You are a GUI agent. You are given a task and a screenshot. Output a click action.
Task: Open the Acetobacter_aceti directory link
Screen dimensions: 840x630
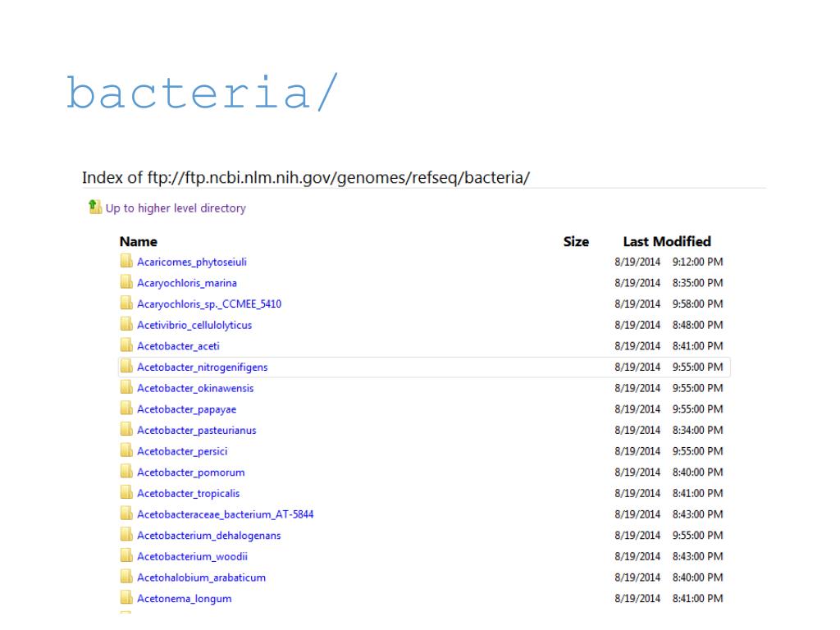178,346
